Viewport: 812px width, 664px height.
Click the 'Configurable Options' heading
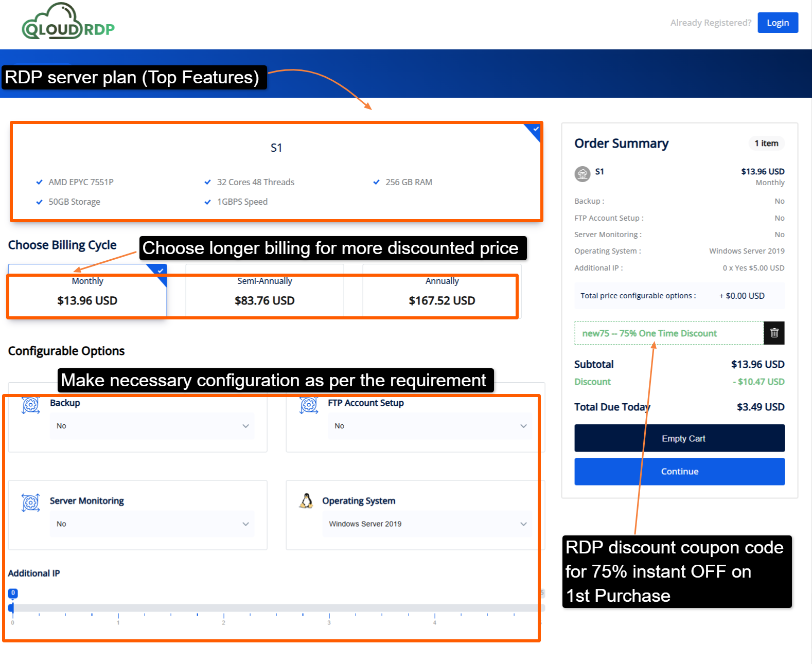[x=66, y=351]
